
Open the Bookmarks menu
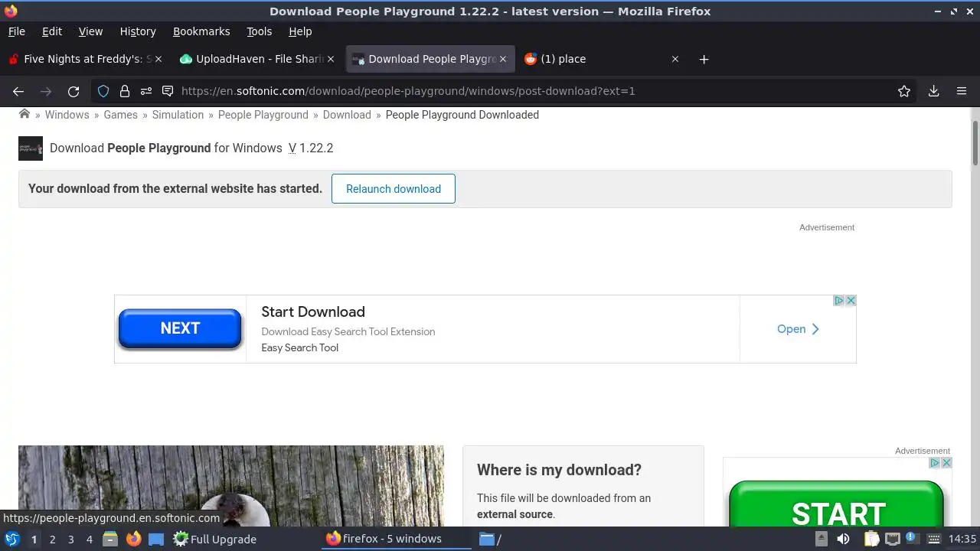(x=201, y=31)
